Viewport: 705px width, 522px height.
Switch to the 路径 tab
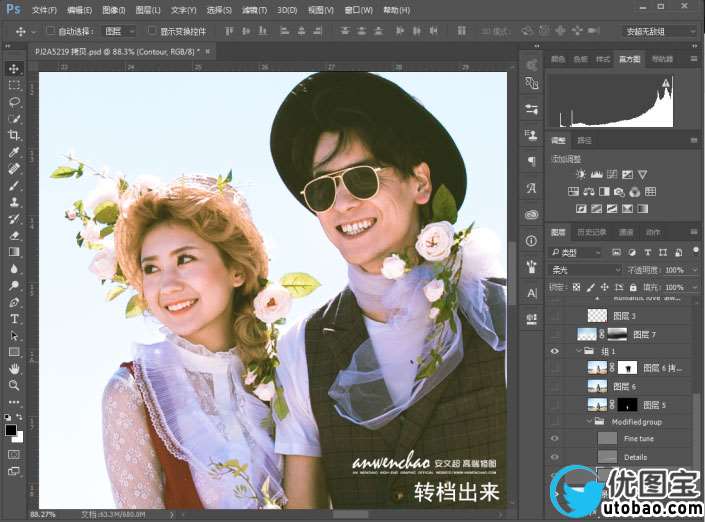[585, 141]
